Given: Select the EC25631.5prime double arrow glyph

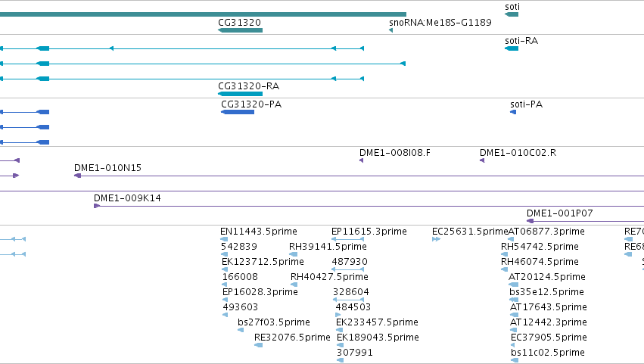Looking at the screenshot, I should click(x=436, y=239).
